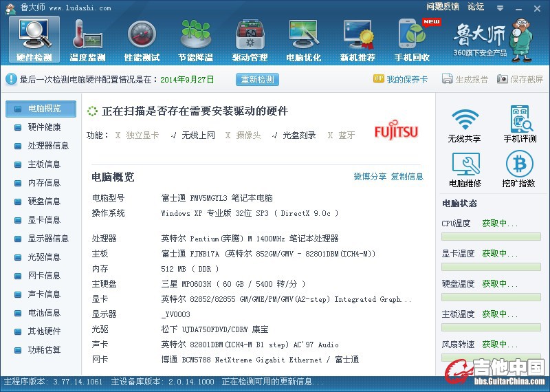The width and height of the screenshot is (550, 392).
Task: Click the Windows XP operating system value
Action: coord(250,213)
